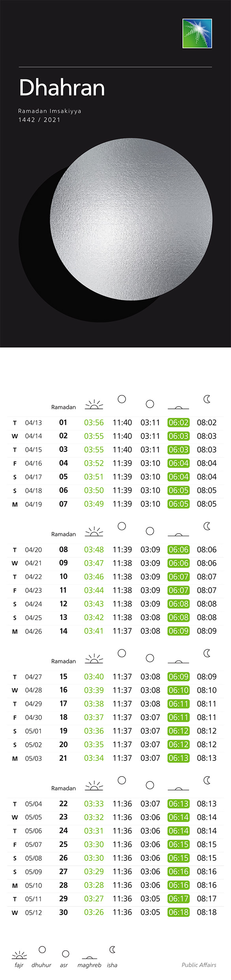Select the green 06:18 maghreb time
The image size is (231, 980).
point(178,912)
